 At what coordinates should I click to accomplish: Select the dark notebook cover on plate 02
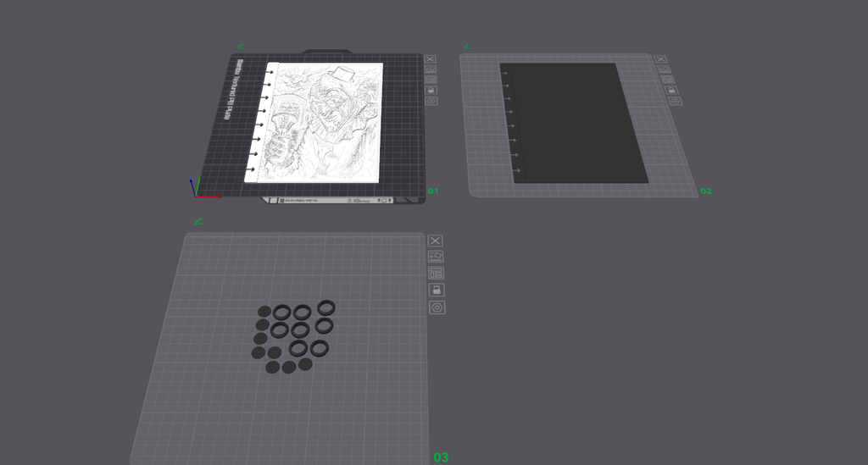[573, 123]
